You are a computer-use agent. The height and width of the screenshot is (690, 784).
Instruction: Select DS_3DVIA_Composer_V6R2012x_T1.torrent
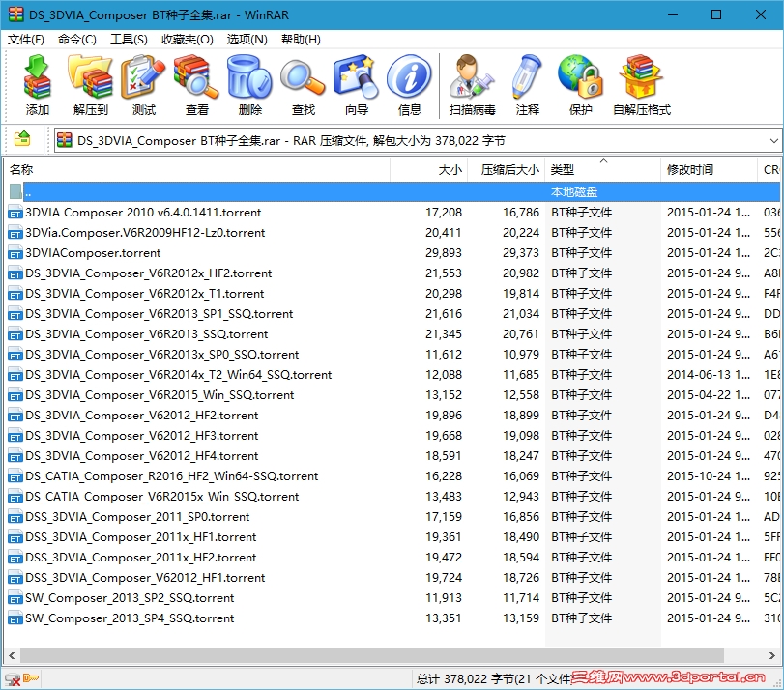pos(392,294)
